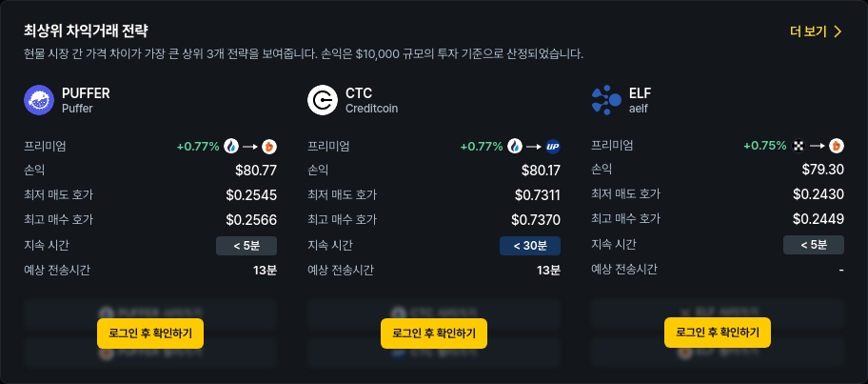Screen dimensions: 868x384
Task: Click 로그인 후 확인하기 under CTC
Action: 434,333
